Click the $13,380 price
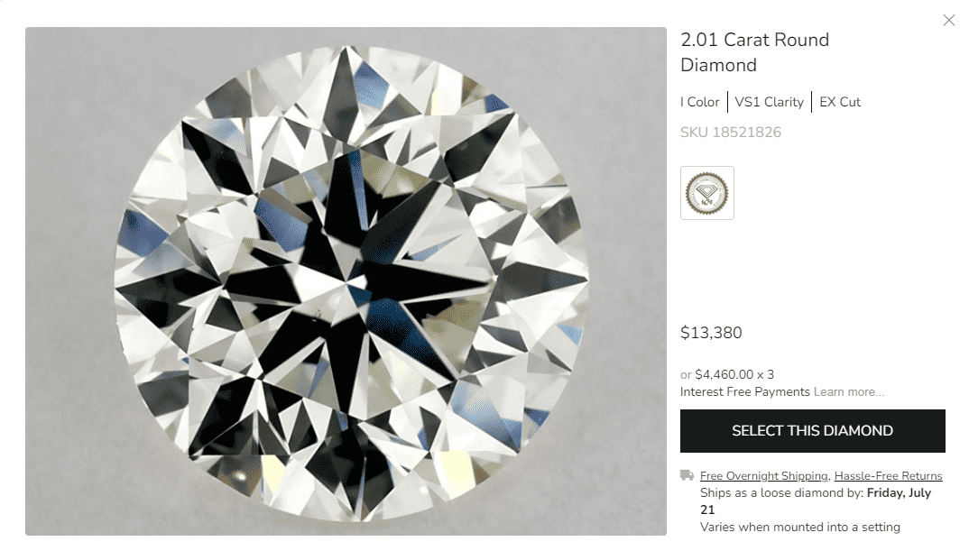The width and height of the screenshot is (969, 560). pos(711,333)
